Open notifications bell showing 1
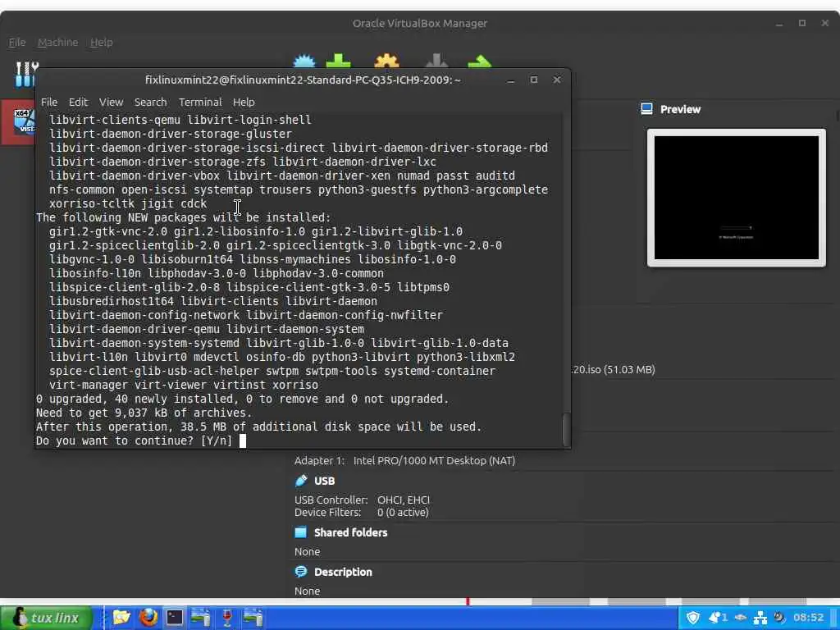Image resolution: width=840 pixels, height=630 pixels. (x=717, y=618)
